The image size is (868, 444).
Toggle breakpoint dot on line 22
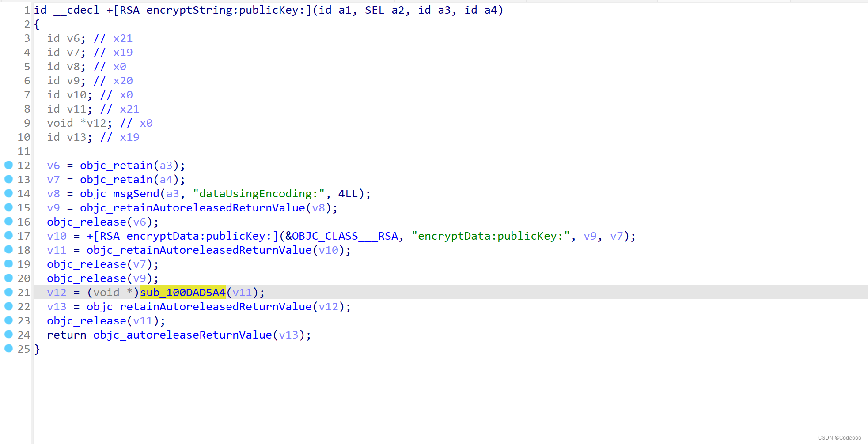click(9, 306)
